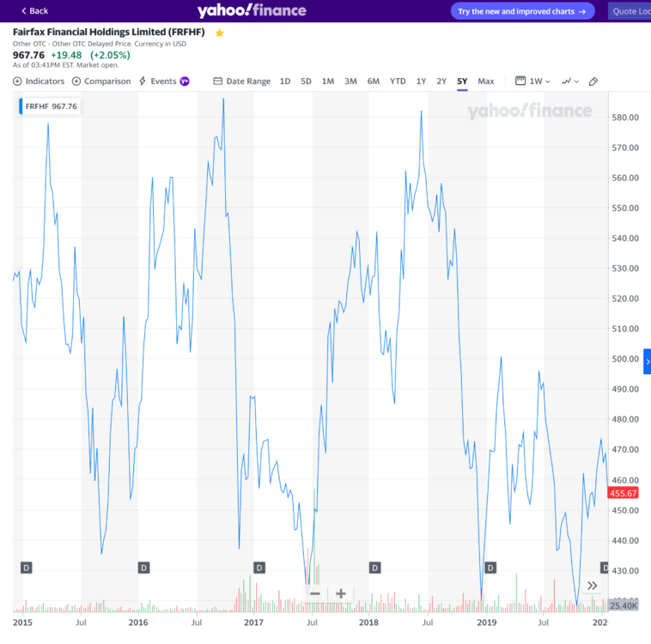Open the Events lightning menu

(158, 82)
